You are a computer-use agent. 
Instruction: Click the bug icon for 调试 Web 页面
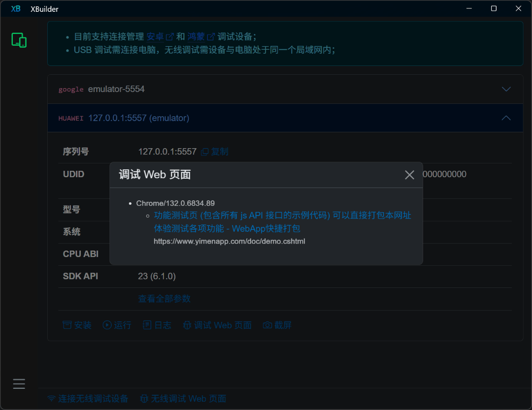tap(187, 325)
